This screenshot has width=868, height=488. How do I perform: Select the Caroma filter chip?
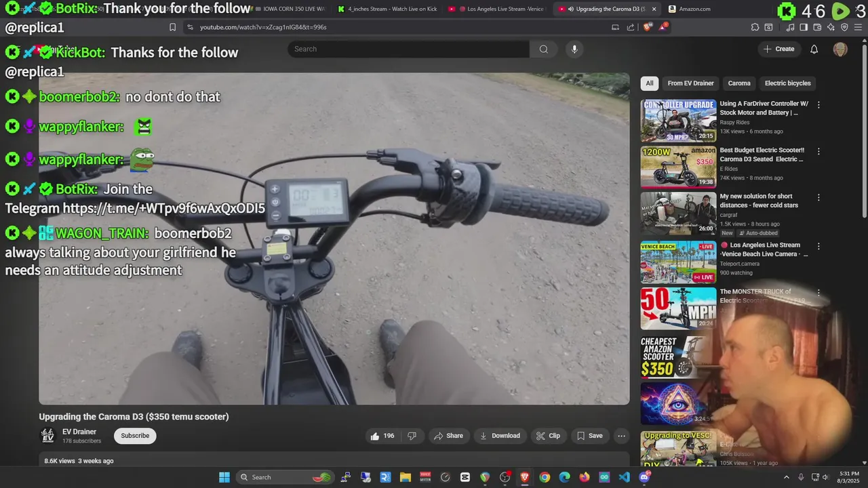(x=739, y=83)
